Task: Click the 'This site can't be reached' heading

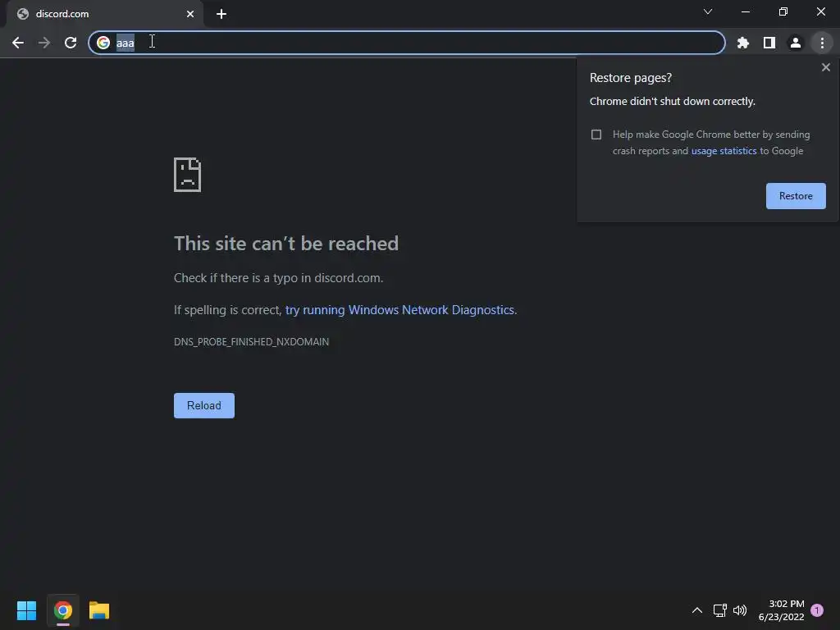Action: tap(286, 244)
